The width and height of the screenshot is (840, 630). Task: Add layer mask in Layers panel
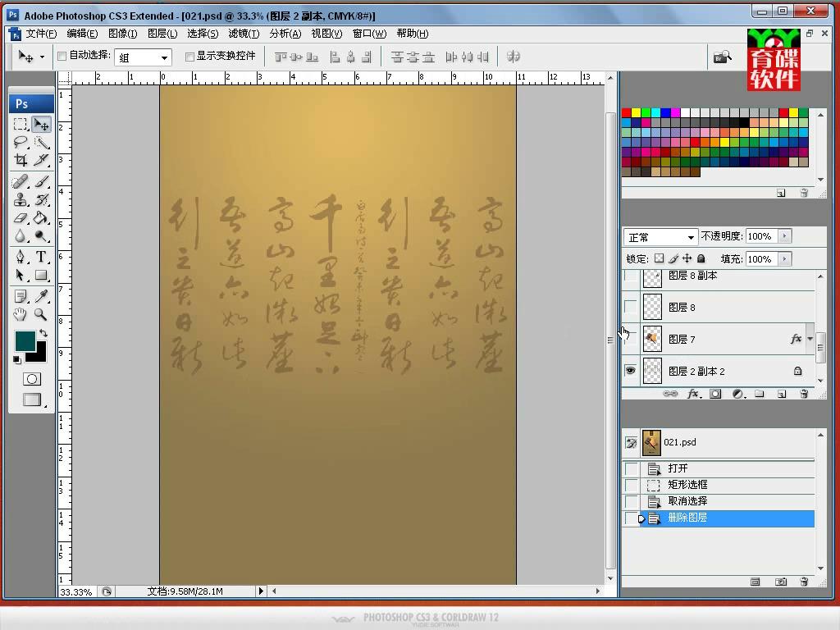(715, 394)
